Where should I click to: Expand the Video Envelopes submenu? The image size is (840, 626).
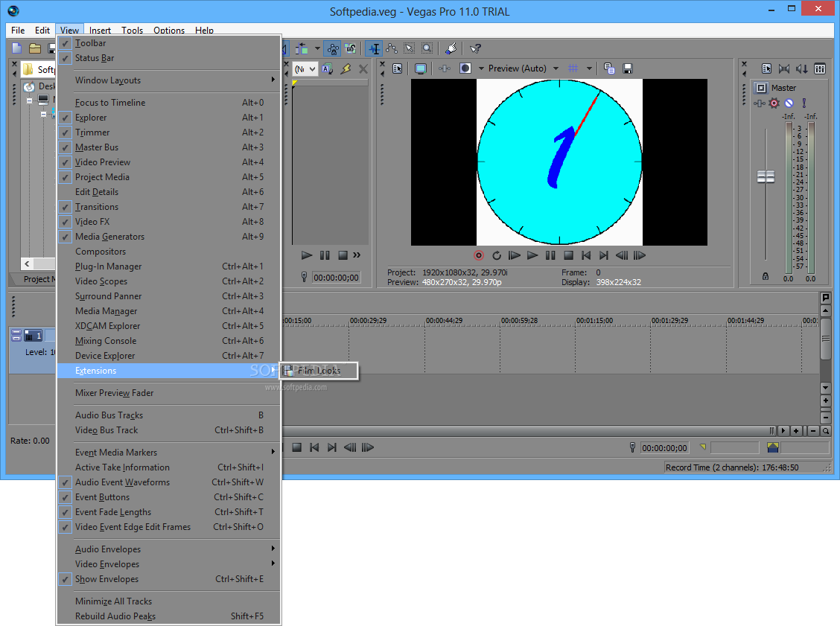point(169,564)
